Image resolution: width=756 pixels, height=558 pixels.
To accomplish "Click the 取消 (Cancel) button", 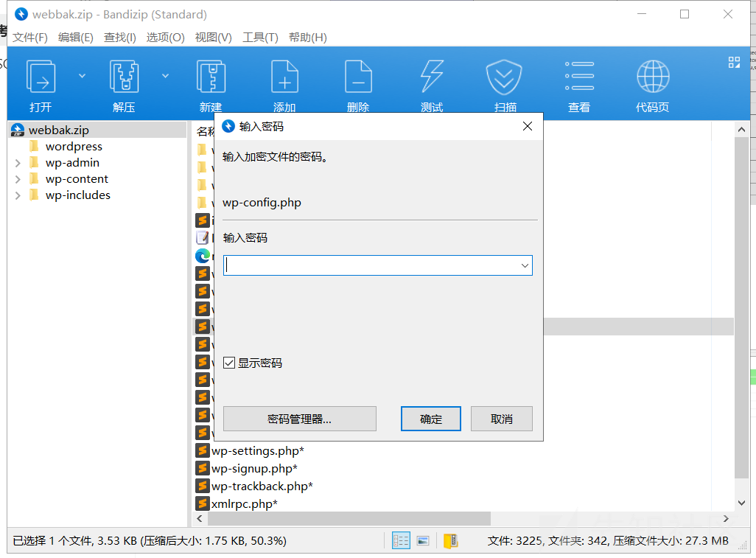I will [502, 419].
